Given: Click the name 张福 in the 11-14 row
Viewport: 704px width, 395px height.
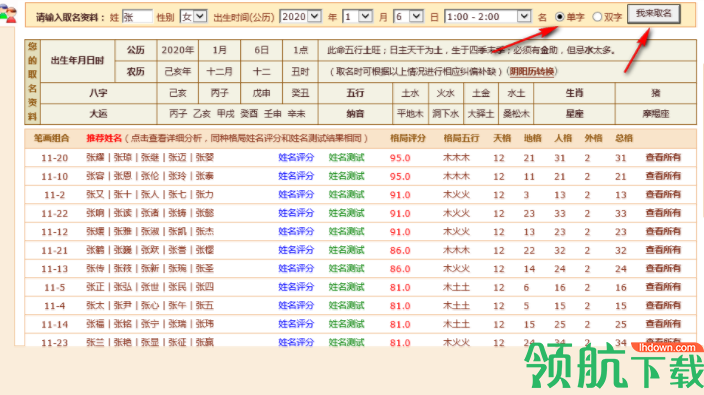Looking at the screenshot, I should point(95,324).
